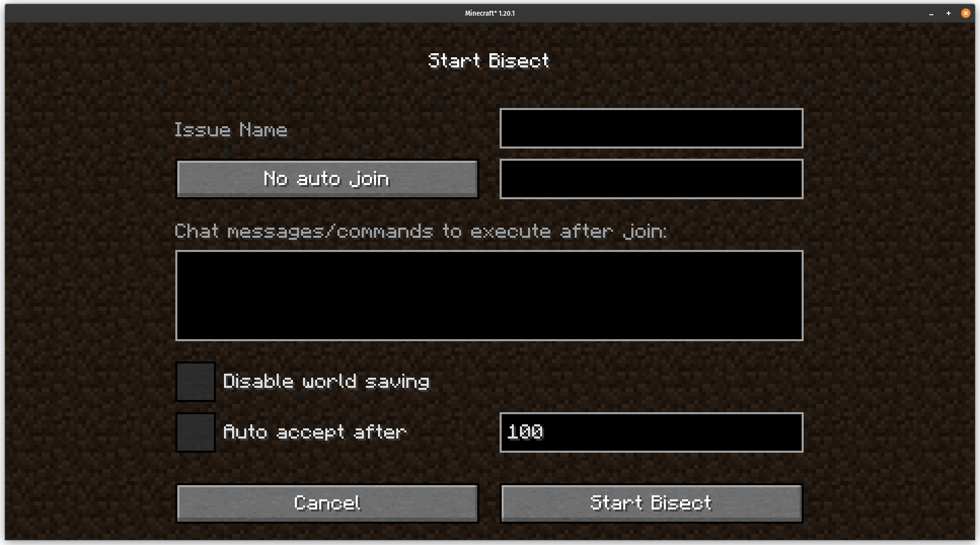Screen dimensions: 980x545
Task: Click inside the chat commands text area
Action: click(489, 296)
